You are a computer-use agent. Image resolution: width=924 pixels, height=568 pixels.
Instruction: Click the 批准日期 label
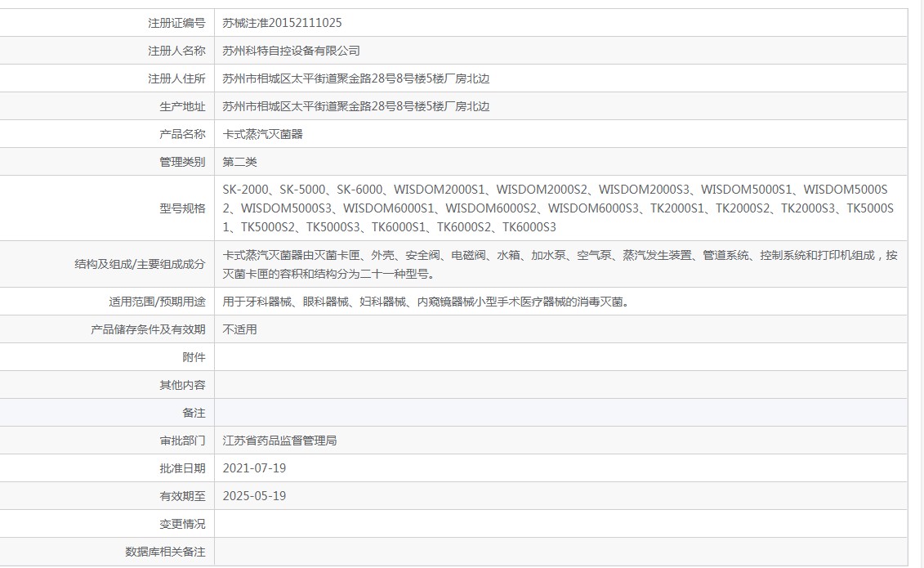[182, 467]
